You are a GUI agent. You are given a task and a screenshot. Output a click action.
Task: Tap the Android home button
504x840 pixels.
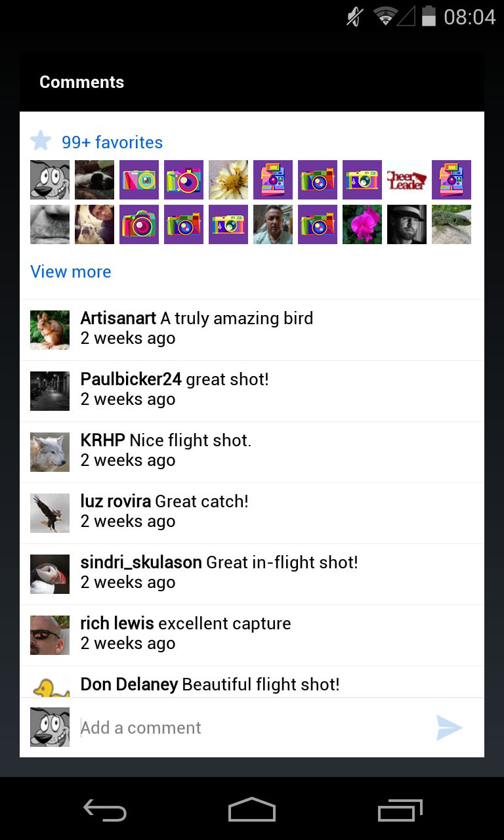tap(252, 810)
